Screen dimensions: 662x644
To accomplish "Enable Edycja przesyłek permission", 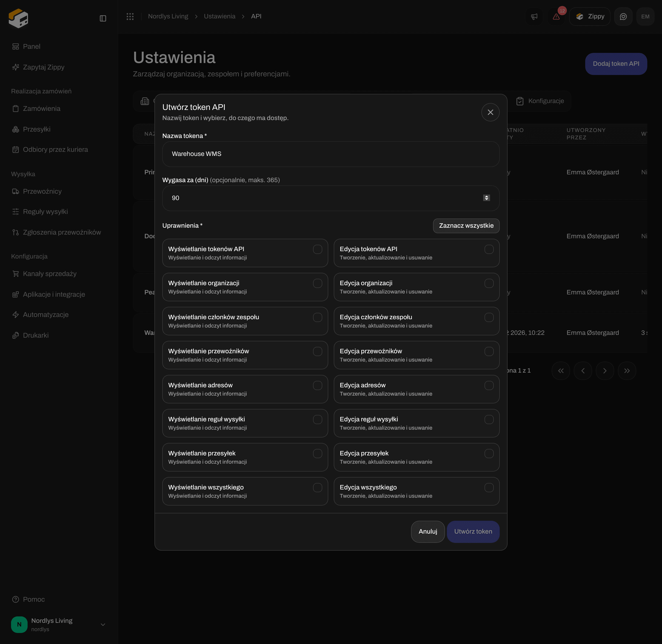I will (x=489, y=454).
